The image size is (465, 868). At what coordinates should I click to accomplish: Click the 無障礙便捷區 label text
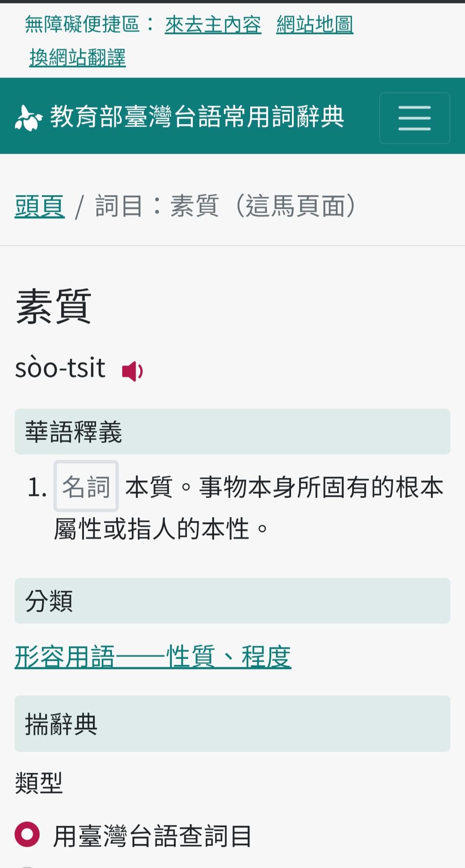82,25
